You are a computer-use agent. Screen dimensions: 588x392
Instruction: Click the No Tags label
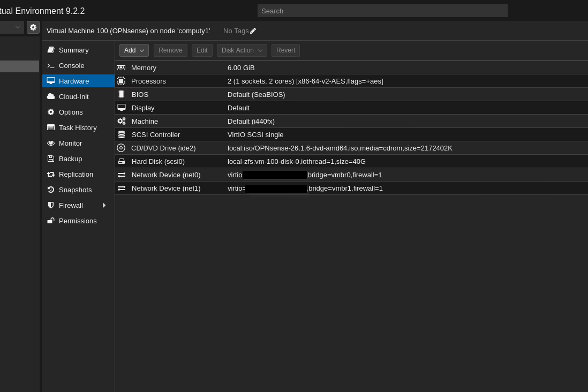click(x=236, y=31)
